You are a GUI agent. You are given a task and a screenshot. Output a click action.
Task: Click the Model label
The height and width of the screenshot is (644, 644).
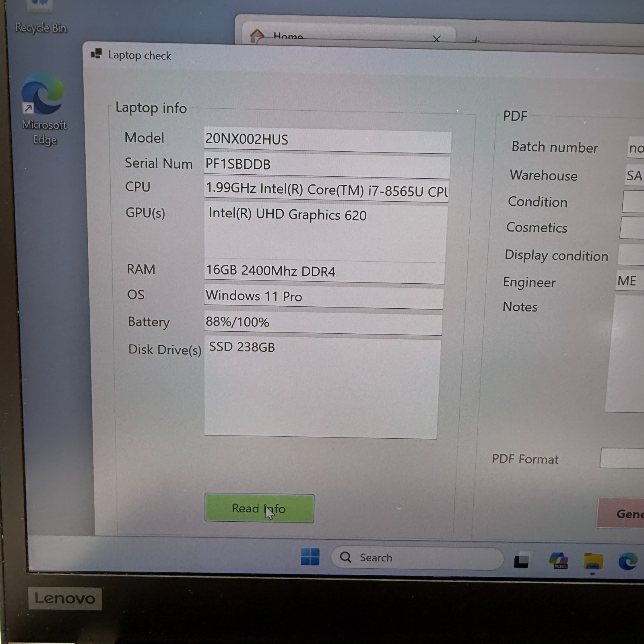(144, 138)
